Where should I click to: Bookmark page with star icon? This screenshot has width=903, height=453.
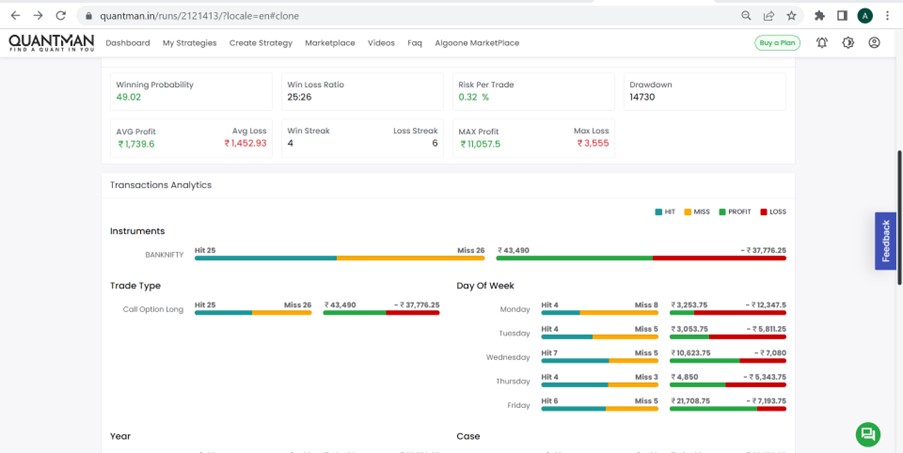click(x=791, y=16)
